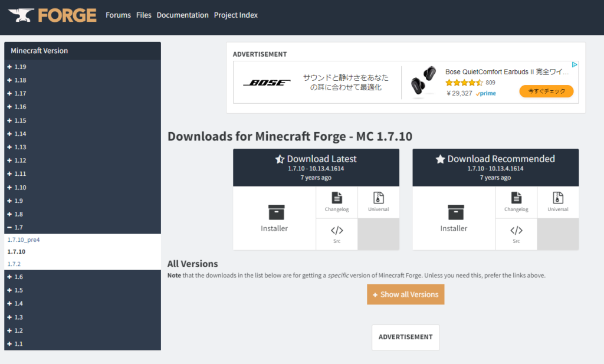The width and height of the screenshot is (604, 364).
Task: Click the ¥29,327 price in the ad
Action: pyautogui.click(x=459, y=93)
